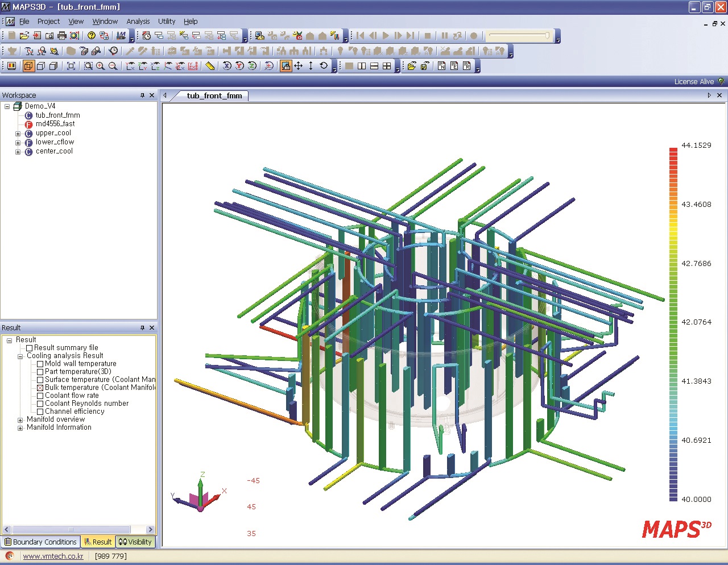The image size is (728, 565).
Task: Select md4556_fast in the workspace tree
Action: tap(55, 124)
